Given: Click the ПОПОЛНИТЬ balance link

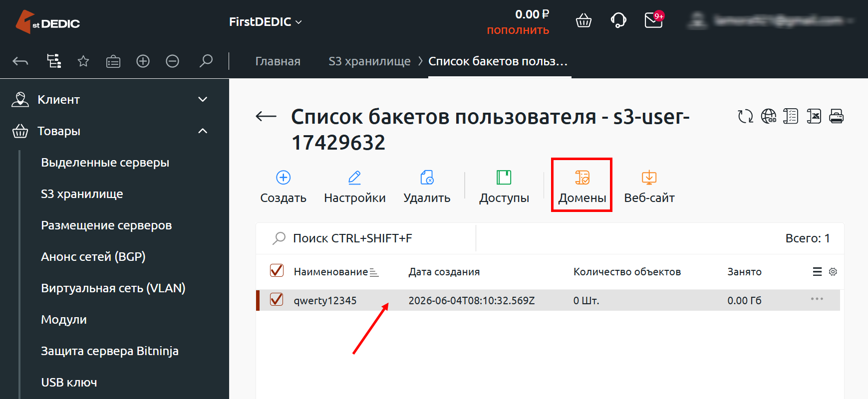Looking at the screenshot, I should click(x=518, y=30).
